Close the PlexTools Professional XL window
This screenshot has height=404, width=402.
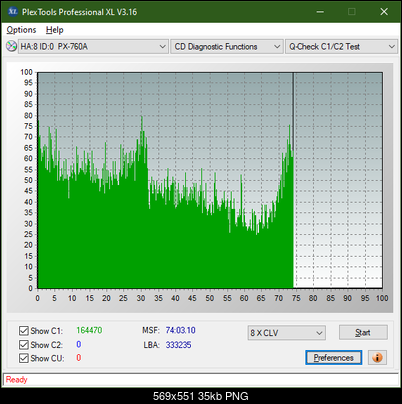(384, 12)
